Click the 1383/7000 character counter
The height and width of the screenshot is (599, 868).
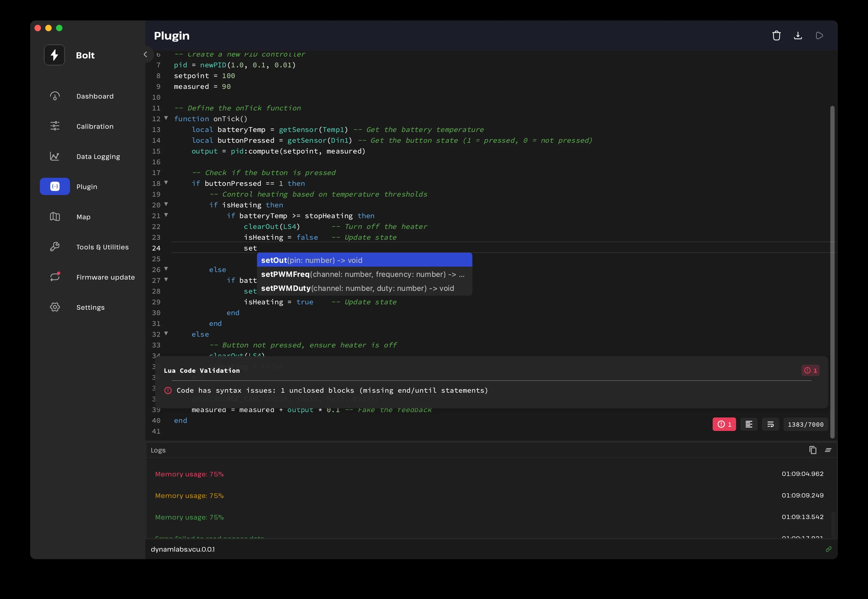tap(805, 424)
